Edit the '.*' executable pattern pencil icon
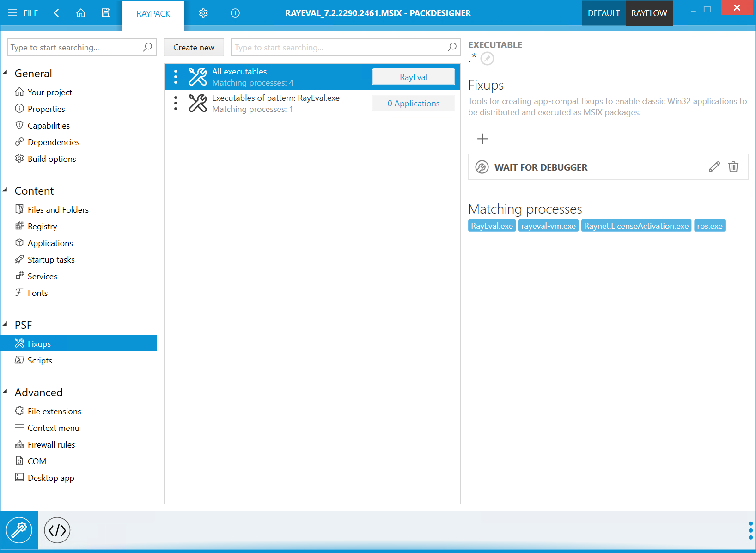Image resolution: width=756 pixels, height=553 pixels. 488,59
